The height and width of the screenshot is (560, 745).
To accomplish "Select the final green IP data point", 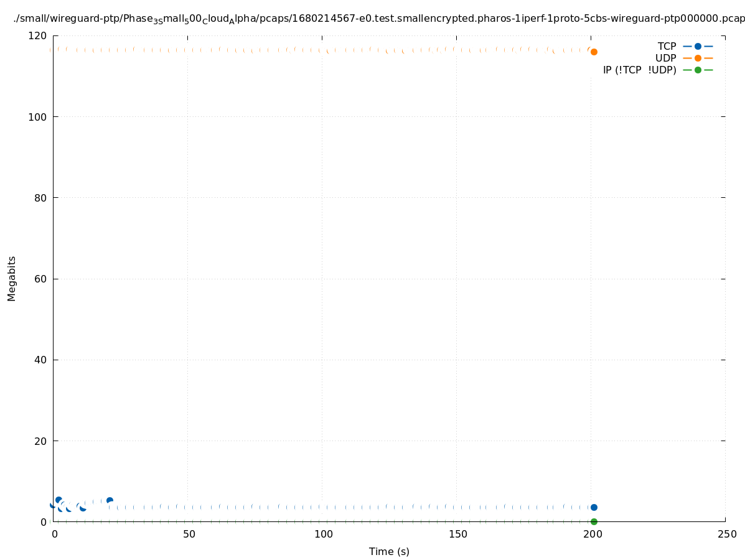I will (x=594, y=521).
